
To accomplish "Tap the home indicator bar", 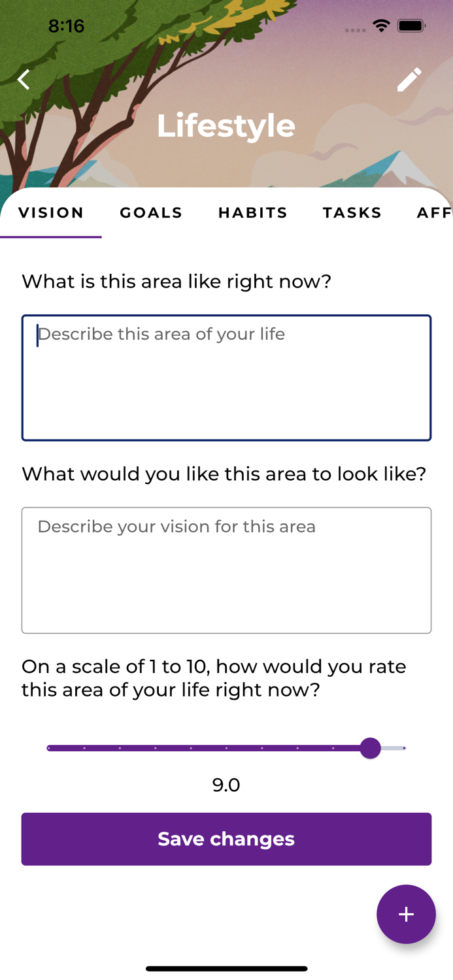I will [x=226, y=968].
